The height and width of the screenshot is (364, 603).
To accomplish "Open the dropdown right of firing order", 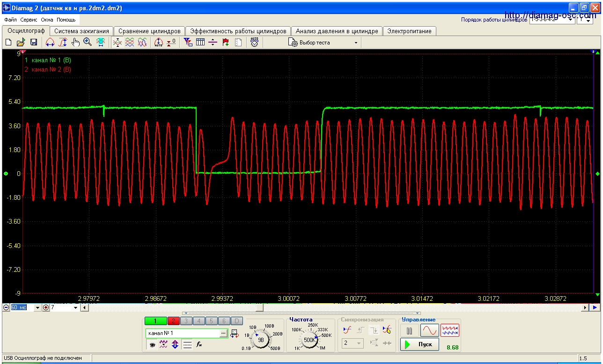I will pos(585,20).
